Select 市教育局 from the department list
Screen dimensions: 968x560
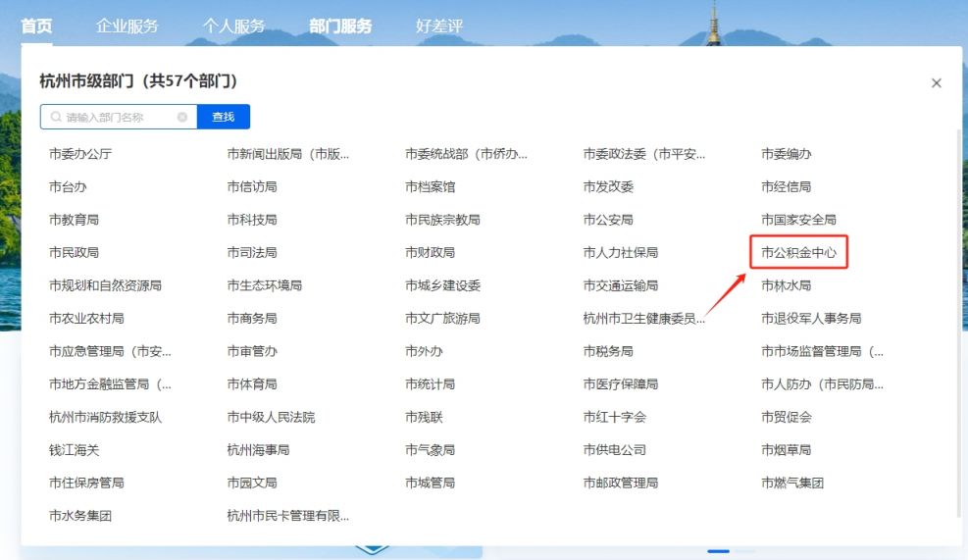coord(75,219)
